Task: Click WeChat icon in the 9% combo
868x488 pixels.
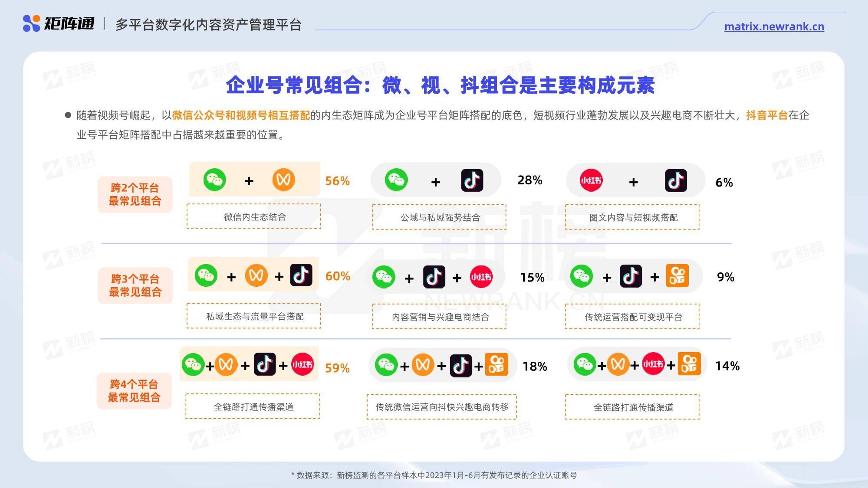Action: pyautogui.click(x=582, y=276)
